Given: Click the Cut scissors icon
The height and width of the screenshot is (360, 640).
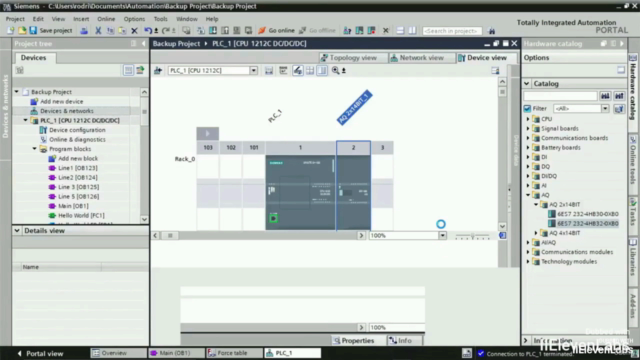Looking at the screenshot, I should point(98,31).
